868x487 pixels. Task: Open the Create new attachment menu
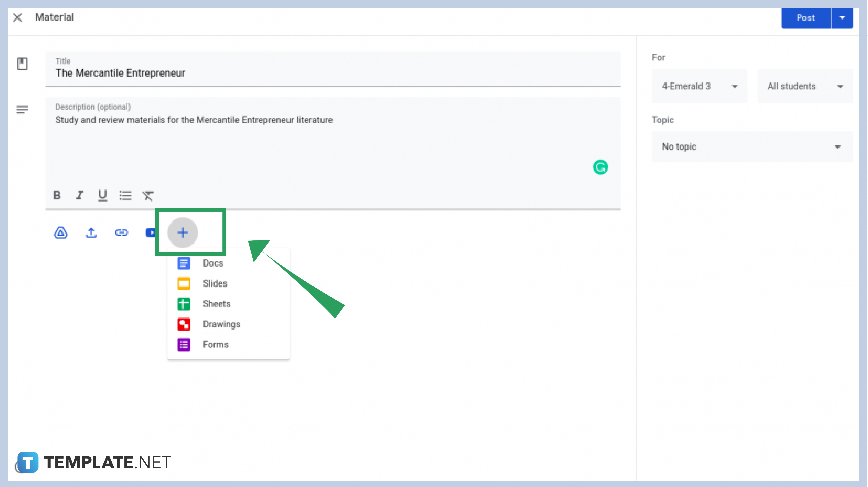pos(183,232)
